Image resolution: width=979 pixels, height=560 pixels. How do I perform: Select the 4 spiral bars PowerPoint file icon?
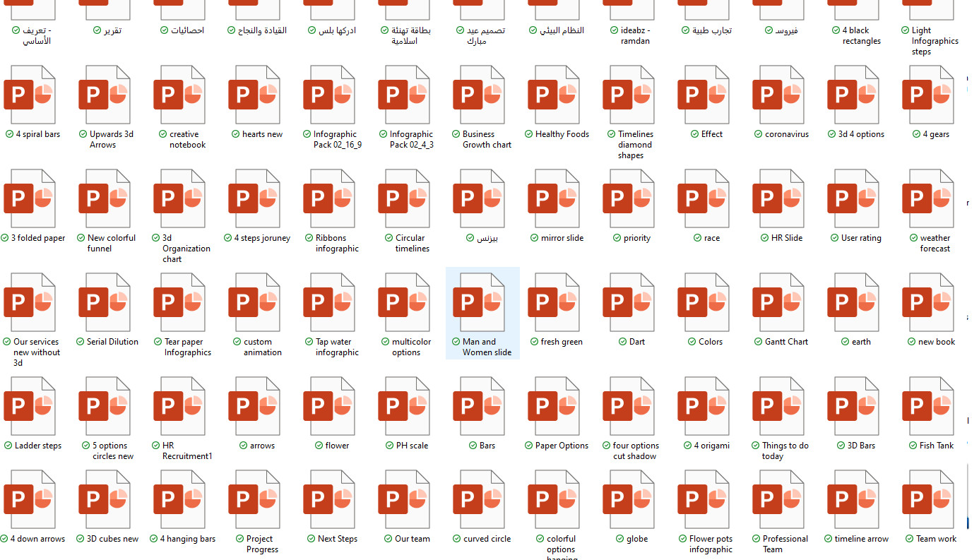(30, 95)
